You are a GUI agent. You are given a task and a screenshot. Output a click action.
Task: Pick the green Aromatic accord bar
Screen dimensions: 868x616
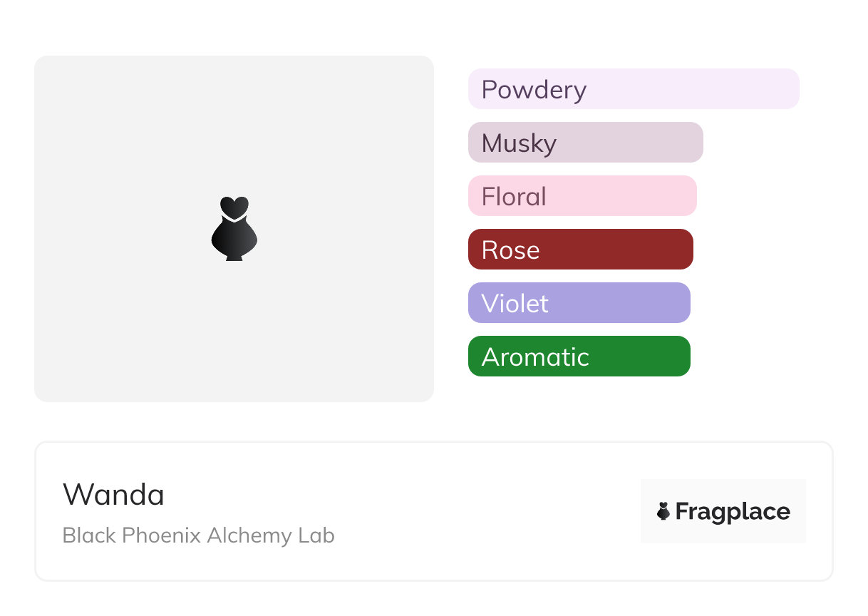click(x=579, y=356)
